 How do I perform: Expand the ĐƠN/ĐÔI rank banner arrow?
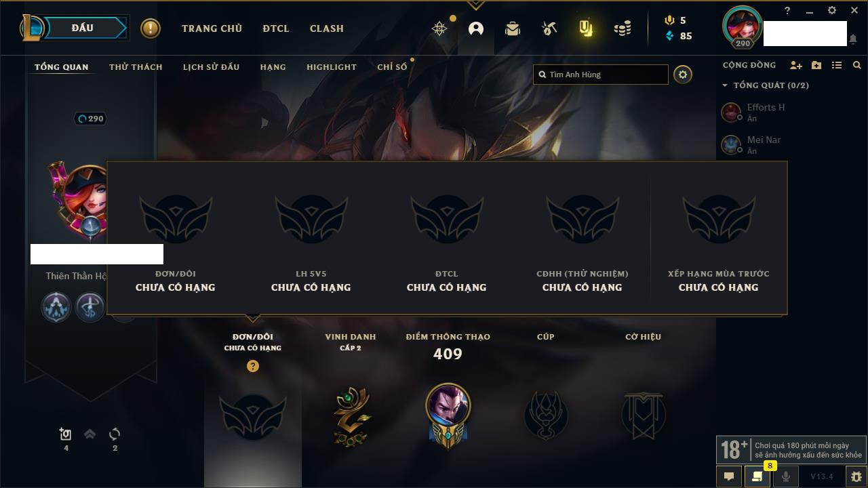253,318
